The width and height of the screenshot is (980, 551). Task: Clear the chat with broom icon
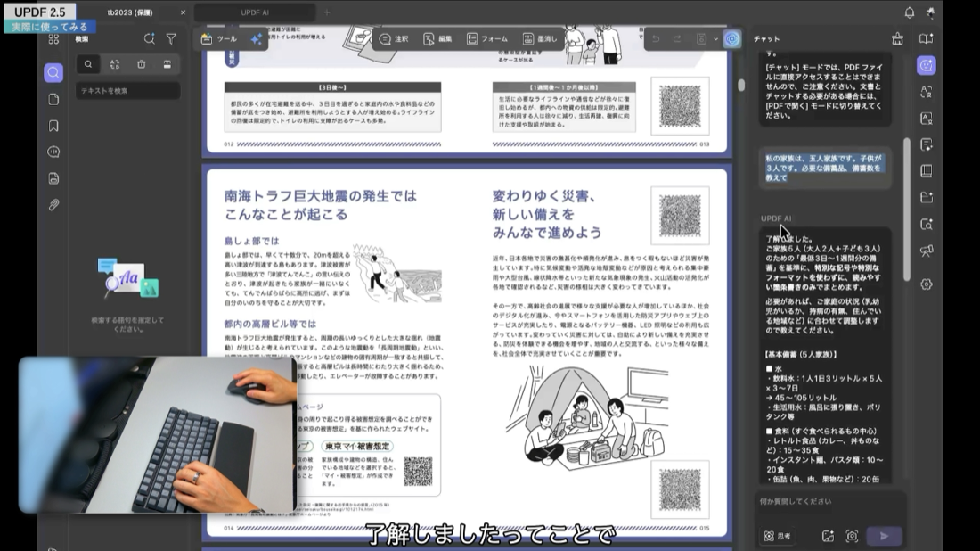pyautogui.click(x=897, y=38)
